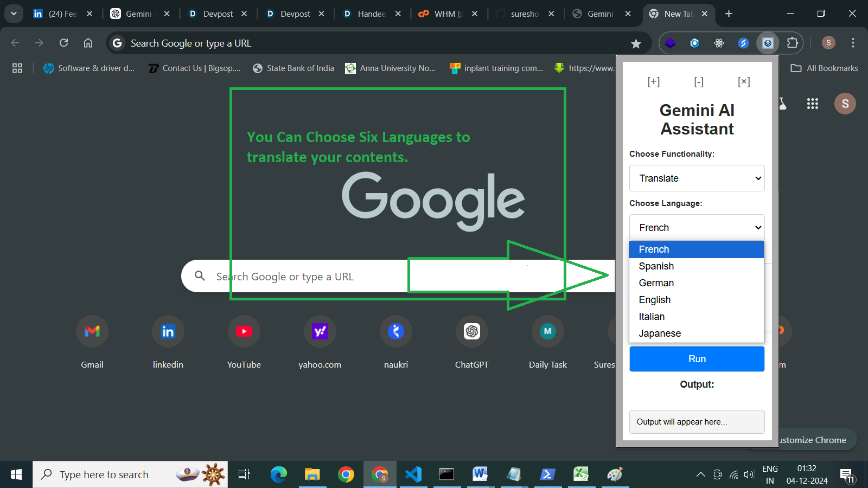Collapse the Choose Language French dropdown
The width and height of the screenshot is (868, 488).
[697, 228]
